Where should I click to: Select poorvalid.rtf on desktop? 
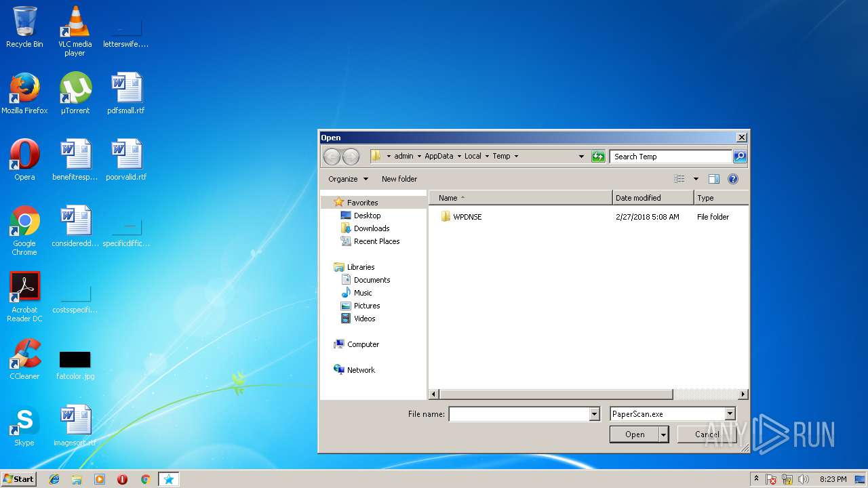pyautogui.click(x=126, y=160)
